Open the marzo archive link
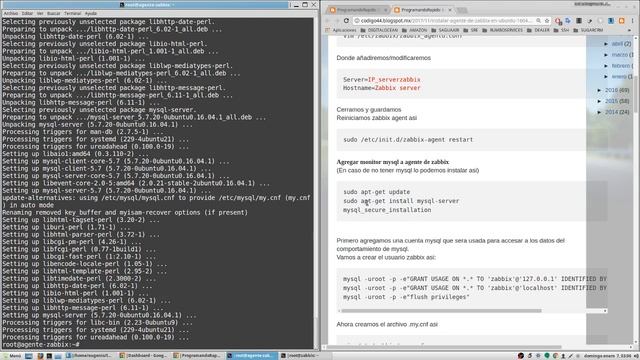Viewport: 640px width, 360px height. click(620, 55)
